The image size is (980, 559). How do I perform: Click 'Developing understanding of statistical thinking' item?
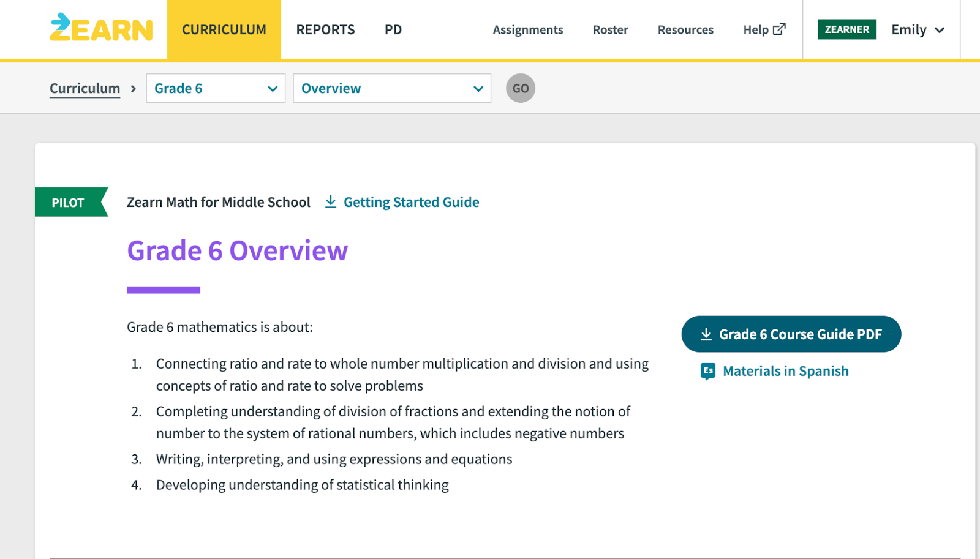click(x=303, y=485)
